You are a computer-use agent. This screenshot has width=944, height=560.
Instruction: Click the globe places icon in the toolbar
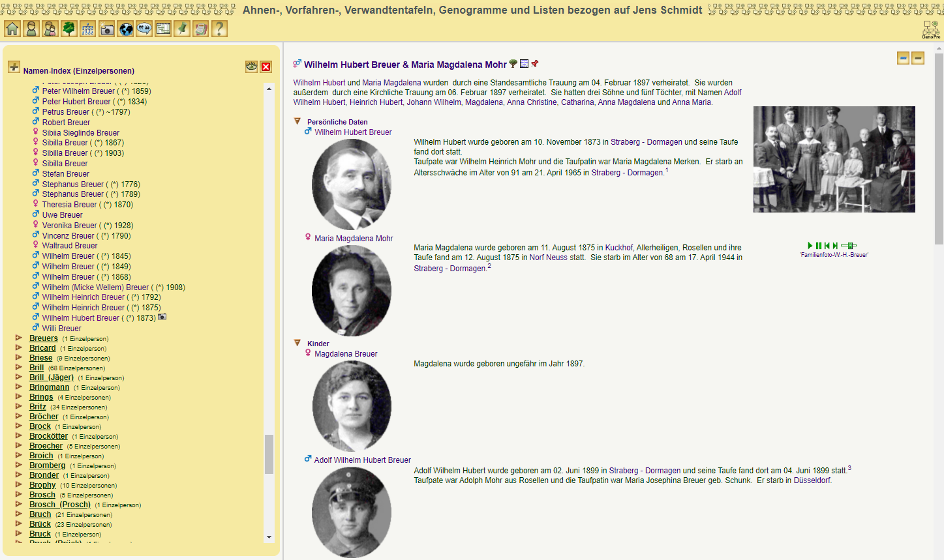point(125,29)
